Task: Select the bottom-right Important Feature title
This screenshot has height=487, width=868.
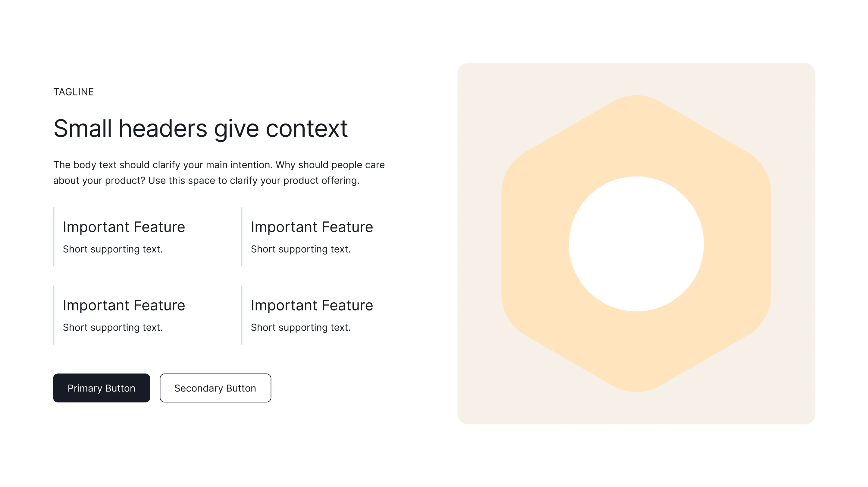Action: (x=312, y=305)
